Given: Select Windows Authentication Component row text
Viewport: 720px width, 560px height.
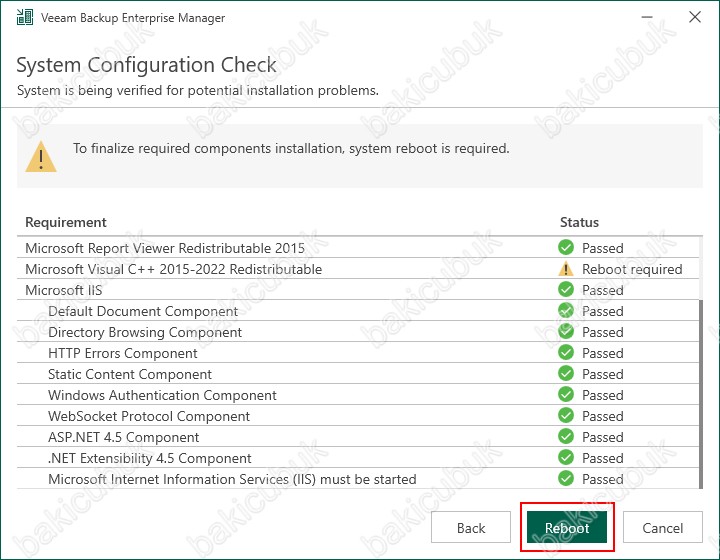Looking at the screenshot, I should pyautogui.click(x=162, y=395).
